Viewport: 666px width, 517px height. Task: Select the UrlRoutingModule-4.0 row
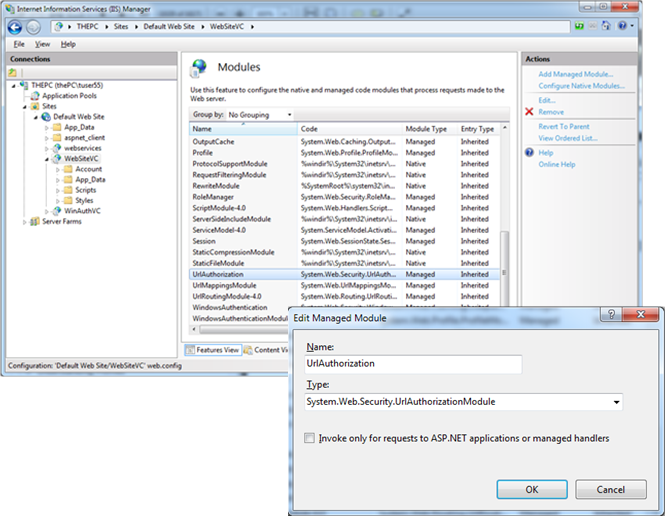344,297
